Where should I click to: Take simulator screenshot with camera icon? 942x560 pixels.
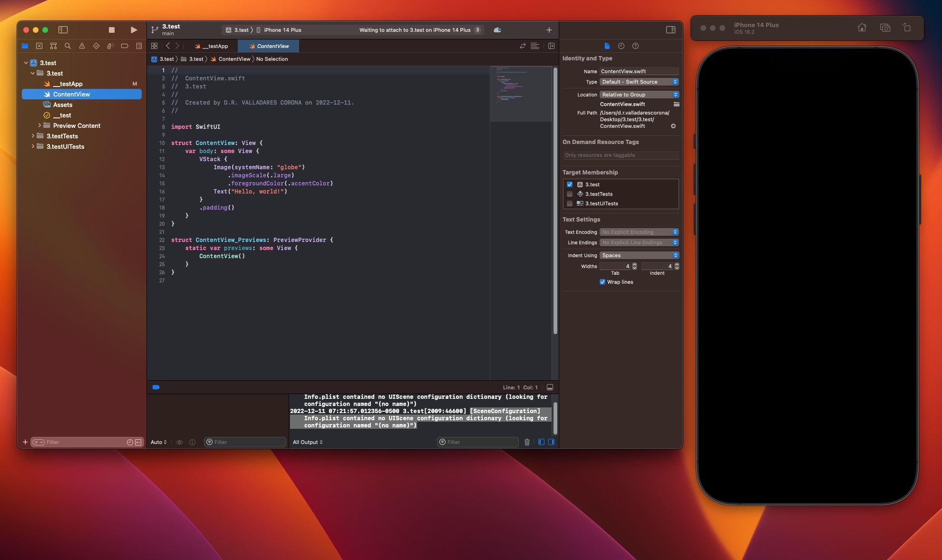[x=885, y=28]
